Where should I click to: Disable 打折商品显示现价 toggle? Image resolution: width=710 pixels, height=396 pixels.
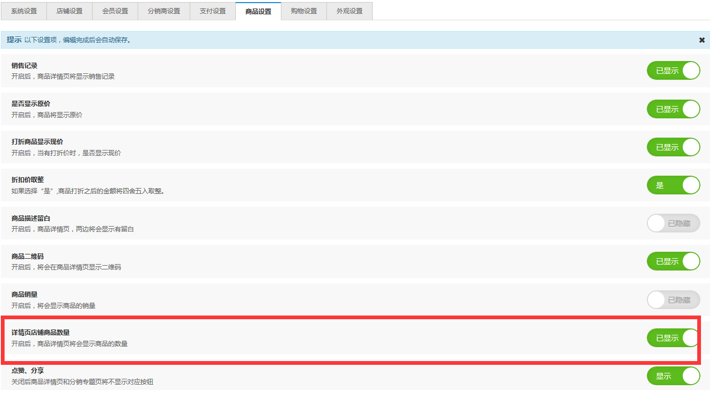tap(673, 147)
